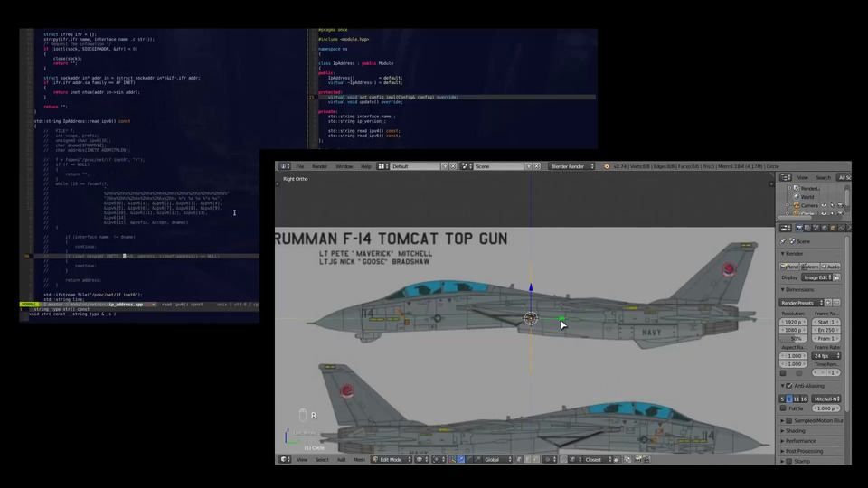Click the OpenGL render animation icon

(646, 459)
